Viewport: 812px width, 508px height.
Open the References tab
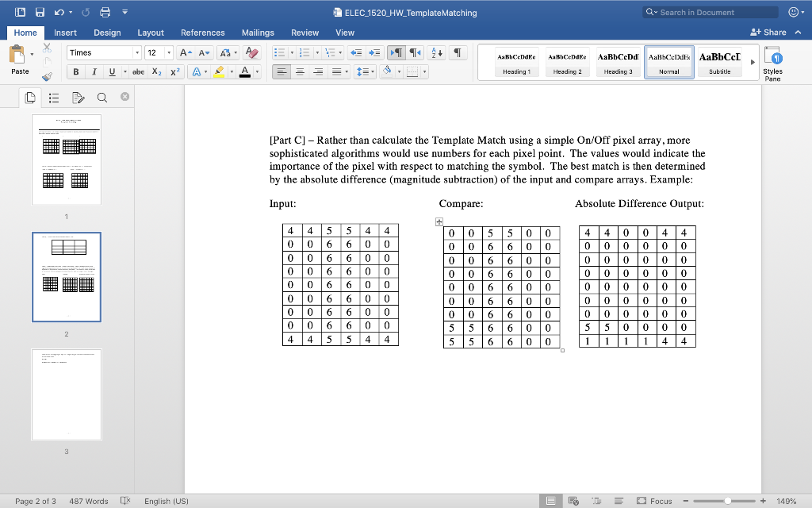202,33
